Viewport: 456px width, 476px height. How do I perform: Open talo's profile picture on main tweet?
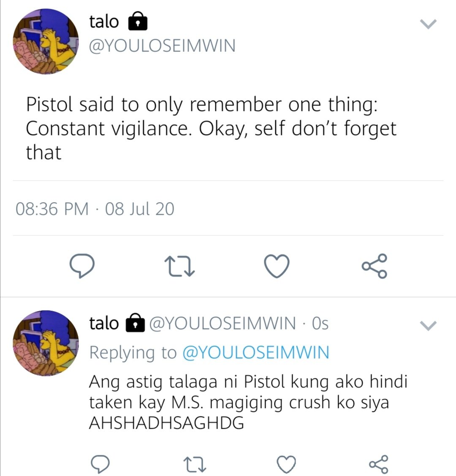(x=46, y=41)
